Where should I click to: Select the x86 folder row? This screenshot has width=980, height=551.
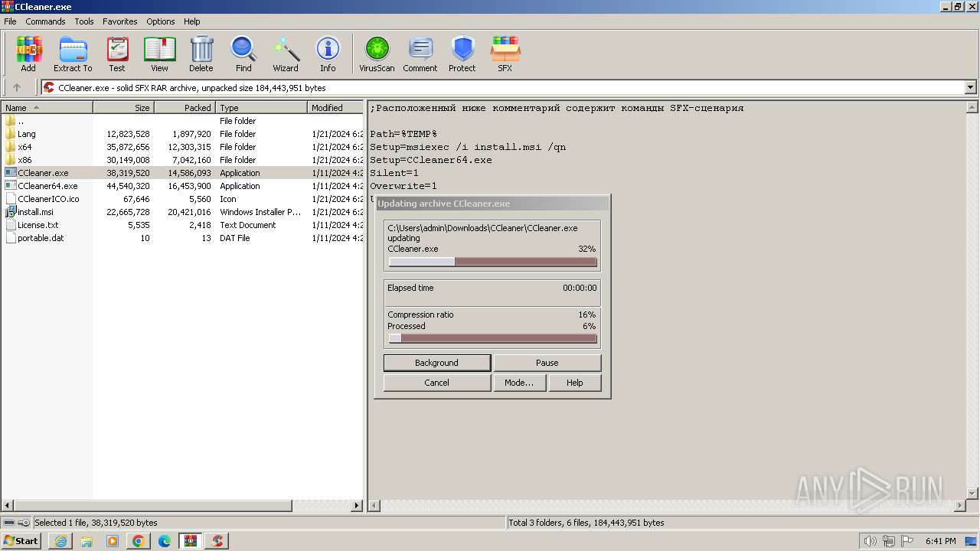[x=182, y=160]
